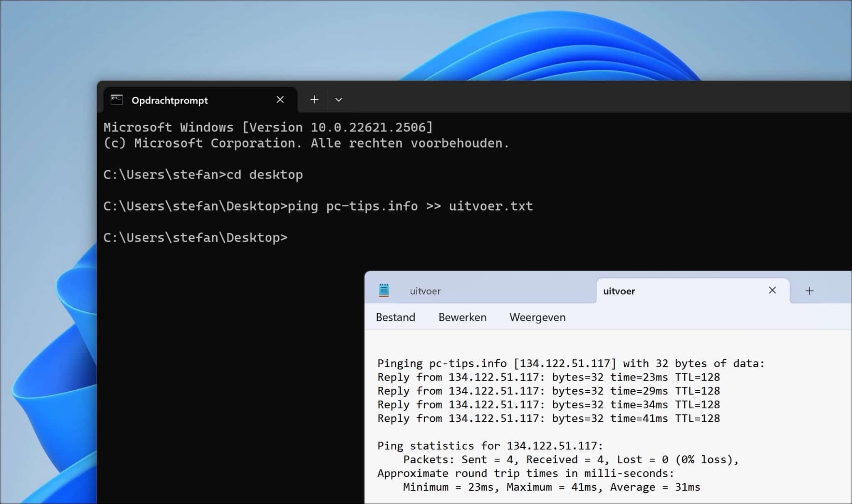Add a new Notepad tab with the plus

pyautogui.click(x=809, y=291)
